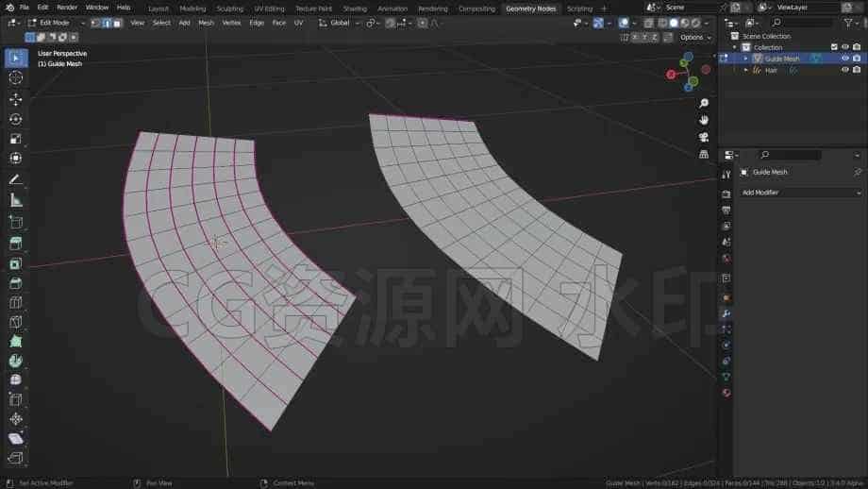Click the zoom view magnifier icon
This screenshot has width=868, height=489.
[704, 104]
